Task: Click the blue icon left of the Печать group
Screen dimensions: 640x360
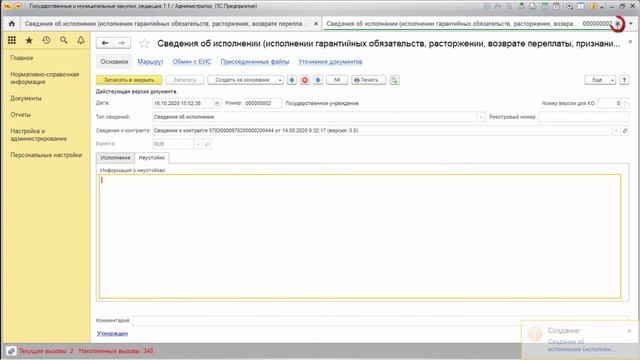Action: [318, 80]
